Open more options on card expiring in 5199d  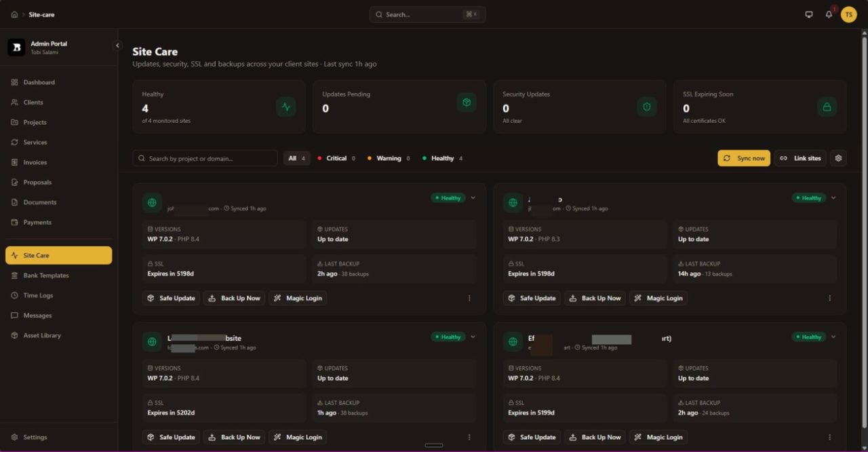click(830, 437)
